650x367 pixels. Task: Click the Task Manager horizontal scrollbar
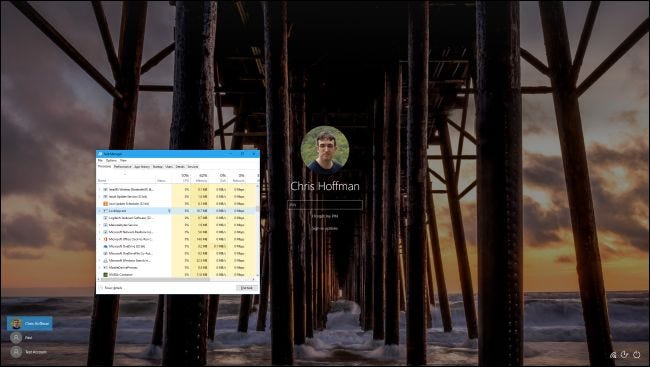coord(176,280)
